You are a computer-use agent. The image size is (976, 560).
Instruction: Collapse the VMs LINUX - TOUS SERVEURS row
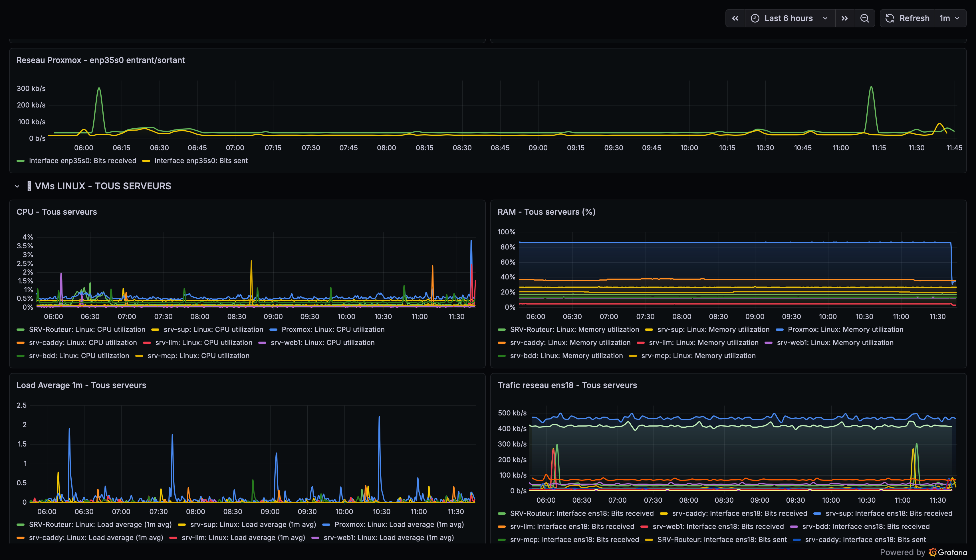pos(17,186)
